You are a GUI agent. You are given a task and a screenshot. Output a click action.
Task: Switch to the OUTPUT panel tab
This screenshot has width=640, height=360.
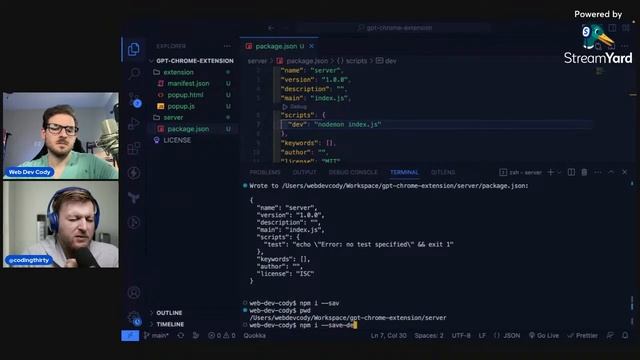[x=304, y=172]
